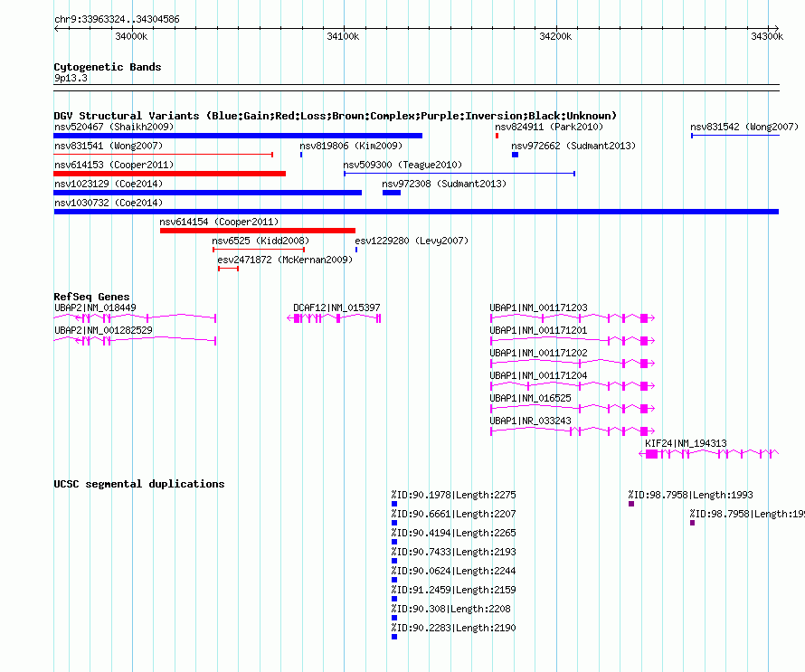Select the nsv831541 (Wong2007) variant label
Screen dimensions: 805x672
click(109, 146)
